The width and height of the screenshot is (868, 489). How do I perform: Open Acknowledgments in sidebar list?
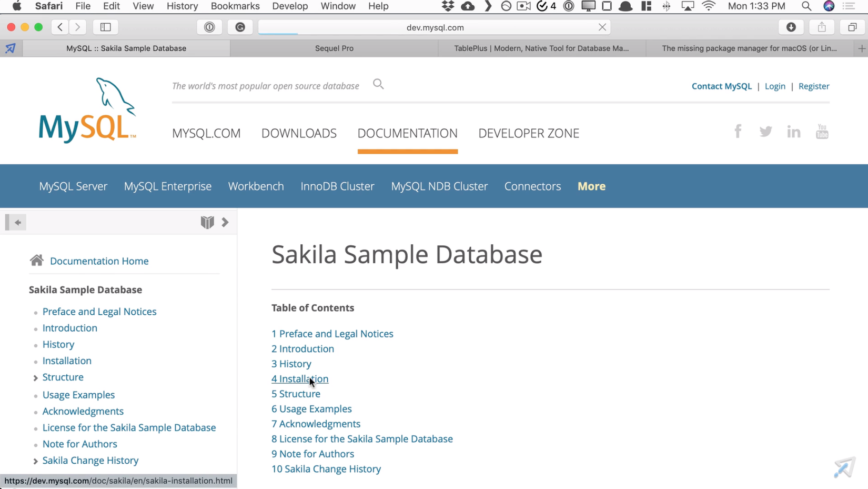(83, 411)
